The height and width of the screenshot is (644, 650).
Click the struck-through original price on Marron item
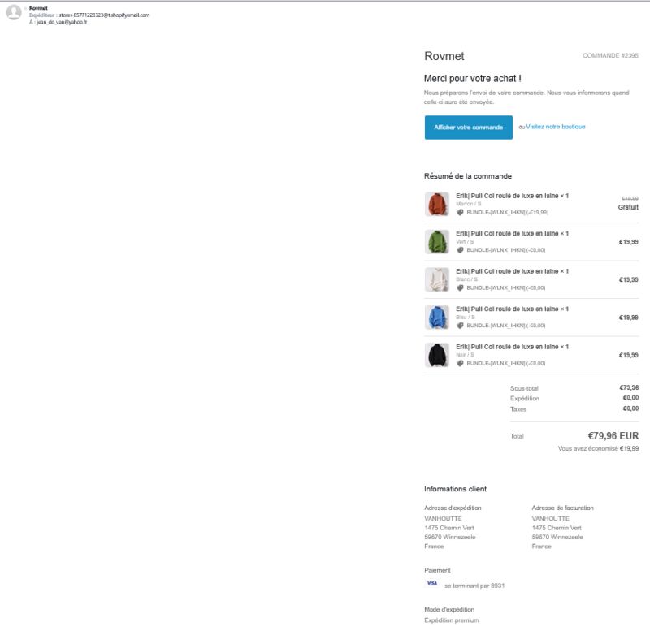630,198
